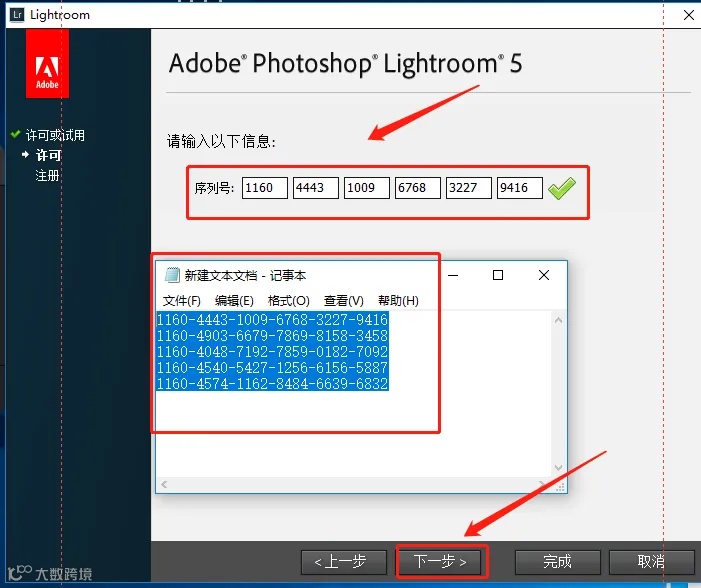Minimize the Notepad window

(453, 275)
